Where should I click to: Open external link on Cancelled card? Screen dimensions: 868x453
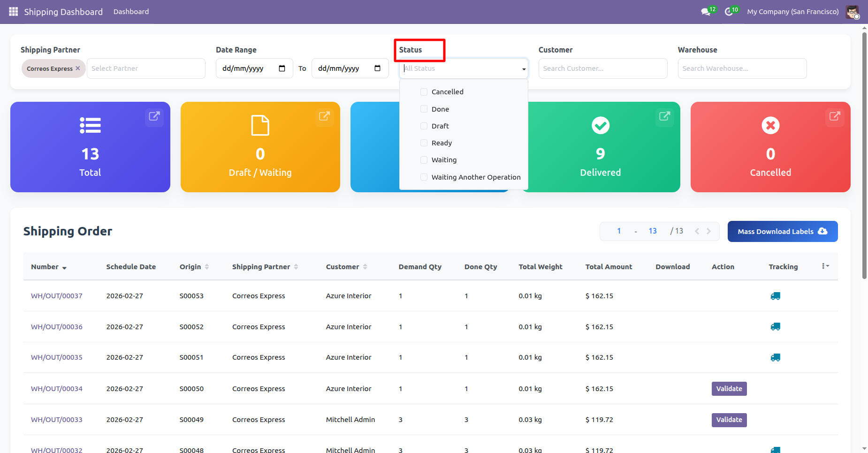coord(834,116)
